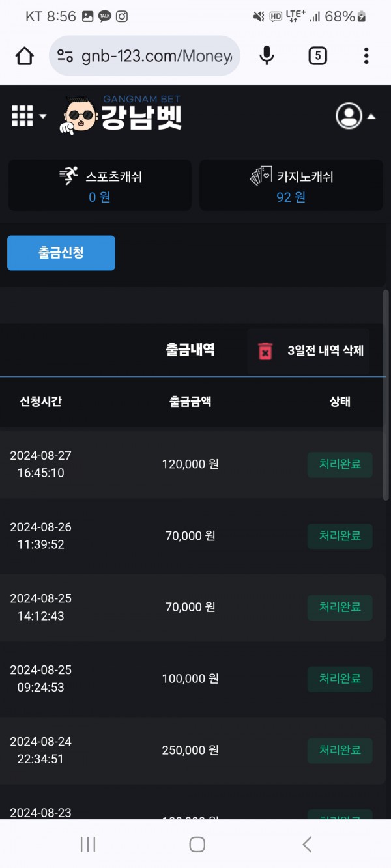
Task: Select the 스포츠캐쉬 balance card
Action: tap(100, 186)
